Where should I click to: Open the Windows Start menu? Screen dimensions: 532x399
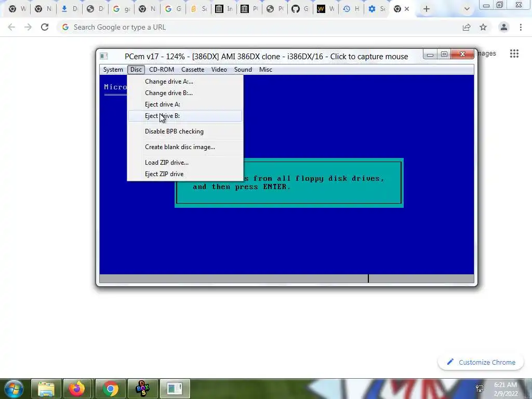14,389
